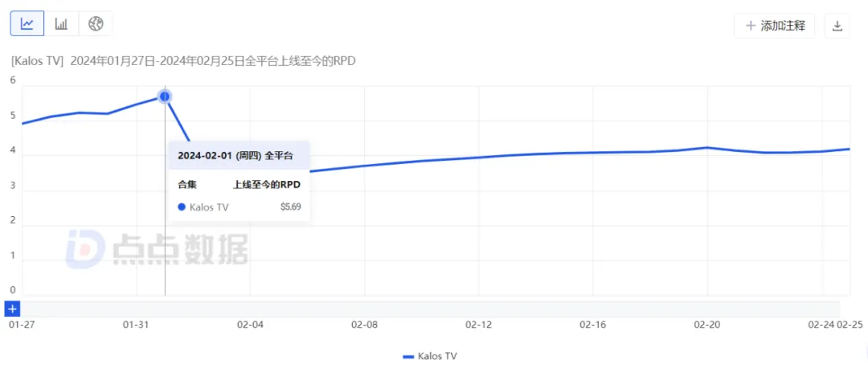Image resolution: width=868 pixels, height=381 pixels.
Task: Click the blue dot beside Kalos TV in tooltip
Action: pos(182,207)
